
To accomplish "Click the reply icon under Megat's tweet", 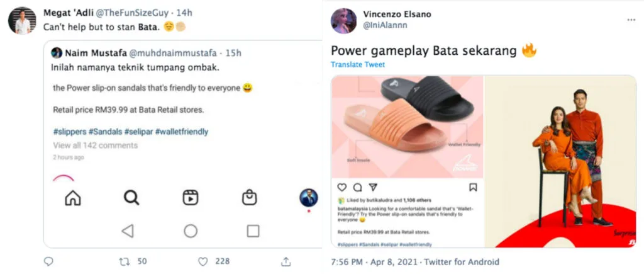I will coord(48,261).
